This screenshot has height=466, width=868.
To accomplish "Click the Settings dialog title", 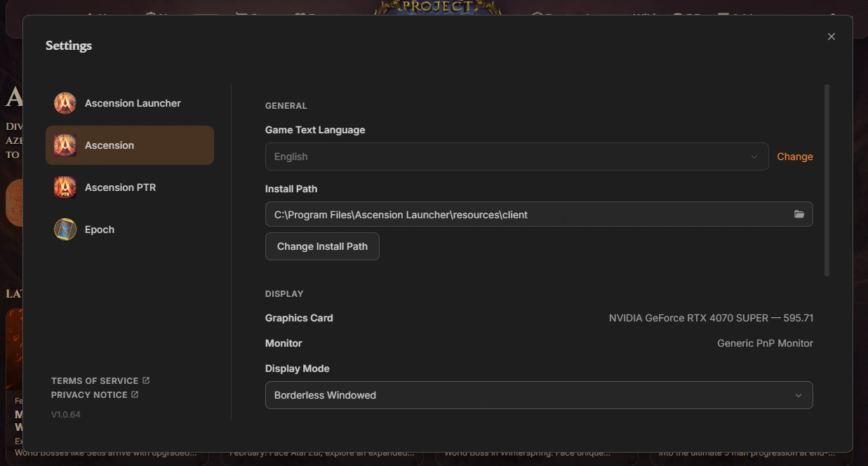I will point(69,46).
